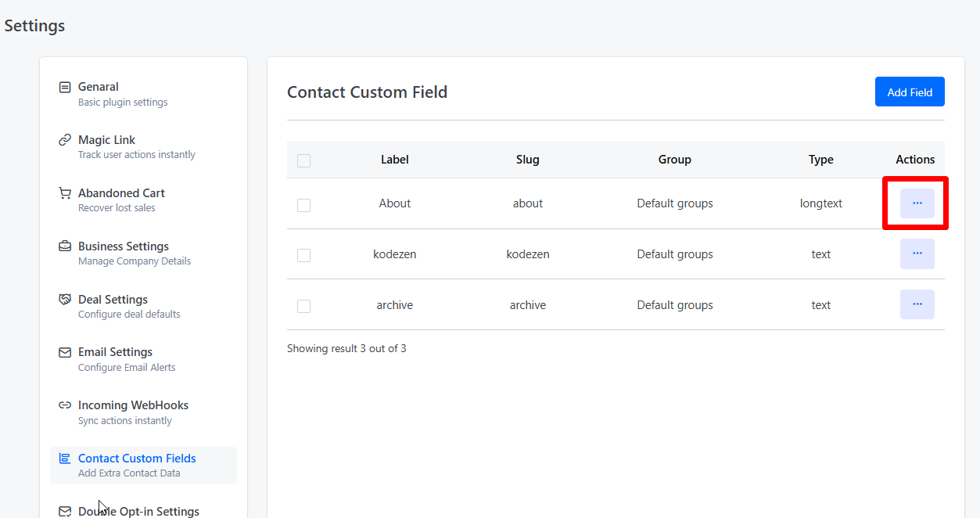The image size is (980, 518).
Task: Click the Abandoned Cart icon
Action: [x=65, y=193]
